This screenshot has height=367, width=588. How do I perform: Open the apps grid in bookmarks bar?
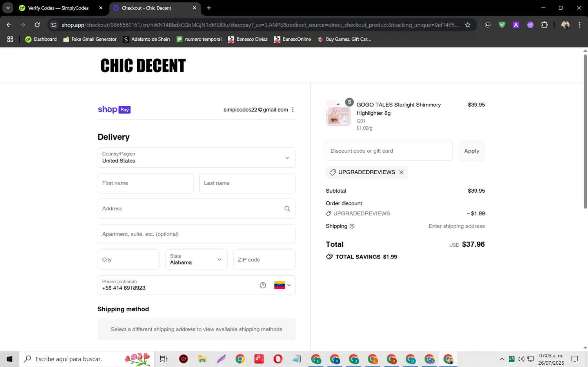click(10, 39)
